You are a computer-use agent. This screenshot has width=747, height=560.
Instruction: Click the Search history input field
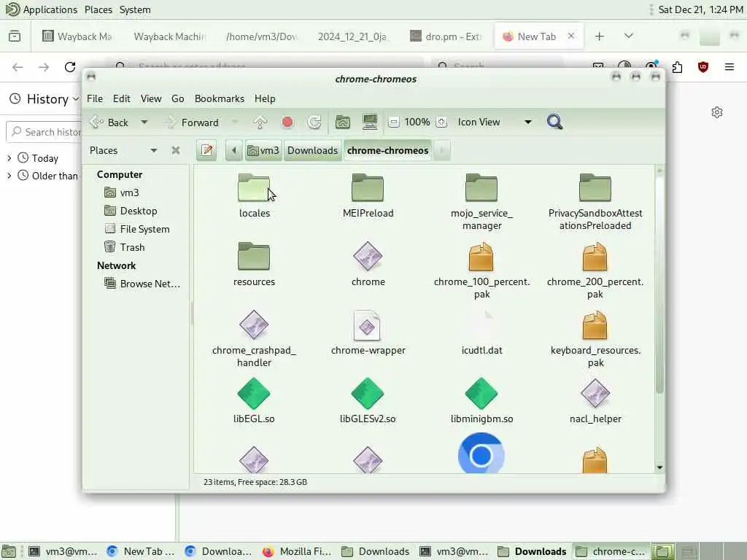45,132
